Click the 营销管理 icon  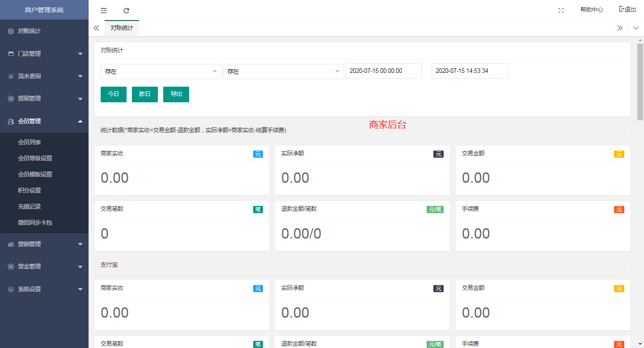[11, 244]
